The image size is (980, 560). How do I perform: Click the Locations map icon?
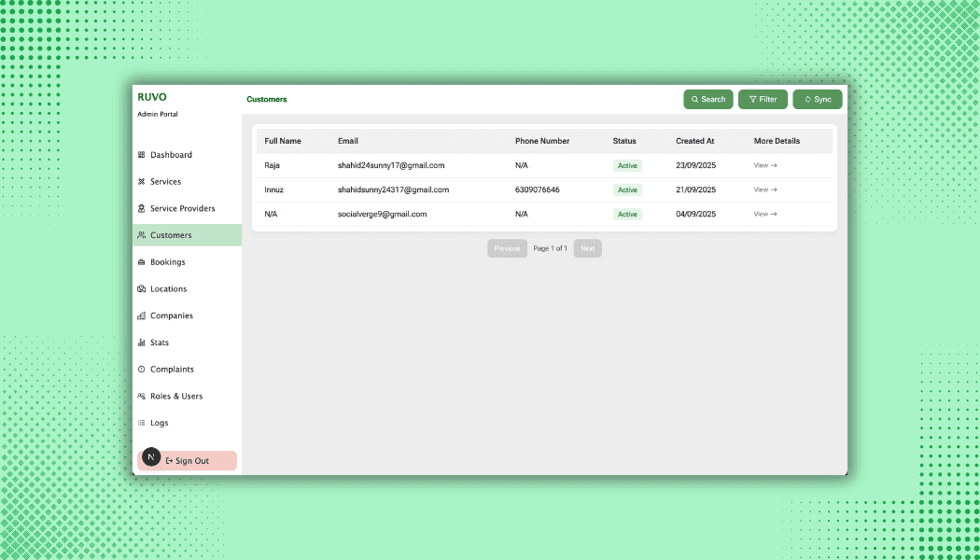[142, 289]
